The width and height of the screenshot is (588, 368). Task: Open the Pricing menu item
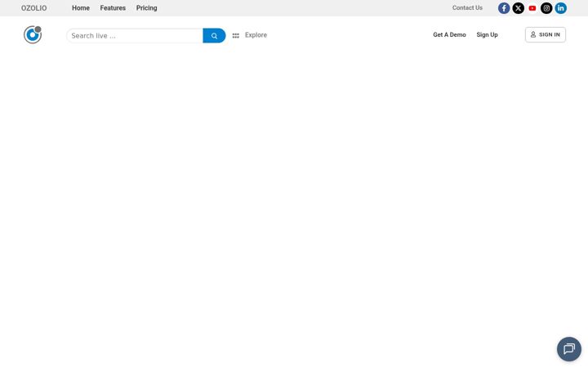[146, 8]
